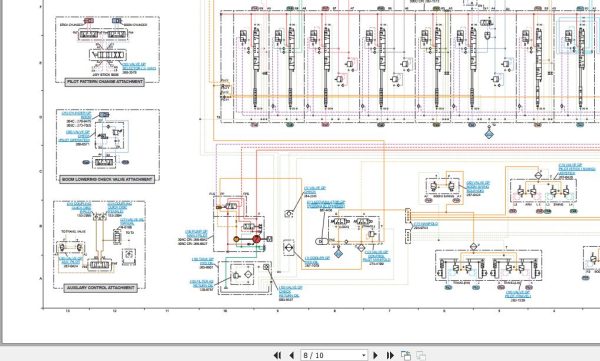Open the Valve GP Selector link in Pilot Pattern box
This screenshot has height=361, width=600.
pos(139,67)
